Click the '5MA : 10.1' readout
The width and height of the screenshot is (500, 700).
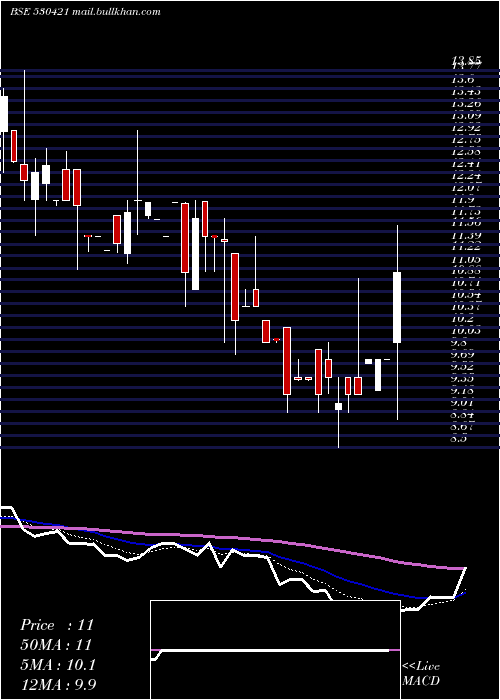click(58, 665)
